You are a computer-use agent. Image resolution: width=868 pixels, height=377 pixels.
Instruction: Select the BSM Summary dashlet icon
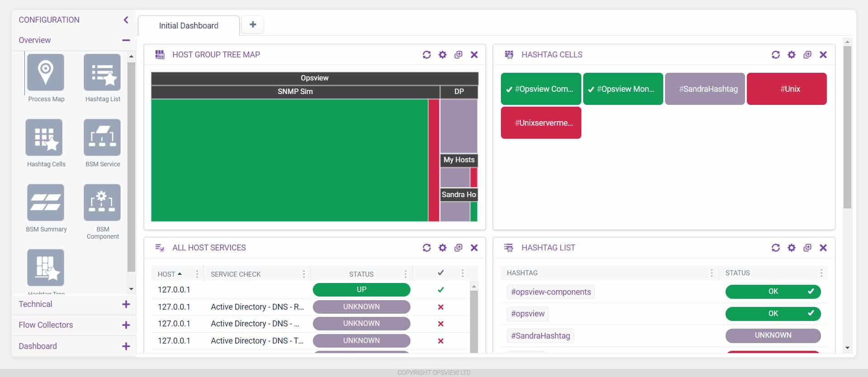tap(46, 203)
